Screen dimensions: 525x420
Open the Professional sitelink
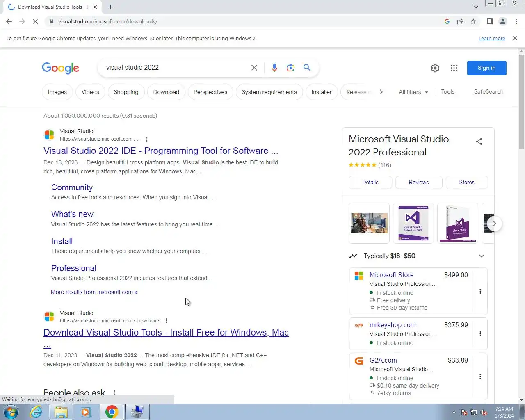[74, 268]
